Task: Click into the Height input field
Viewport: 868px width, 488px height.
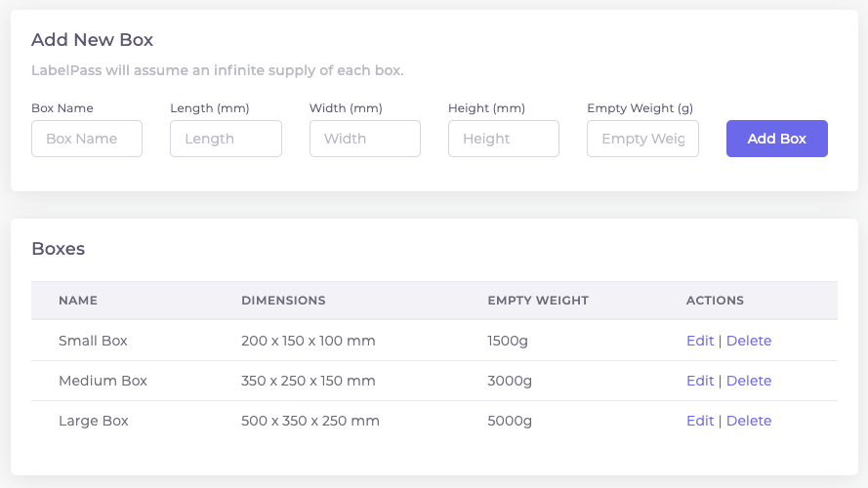Action: coord(504,139)
